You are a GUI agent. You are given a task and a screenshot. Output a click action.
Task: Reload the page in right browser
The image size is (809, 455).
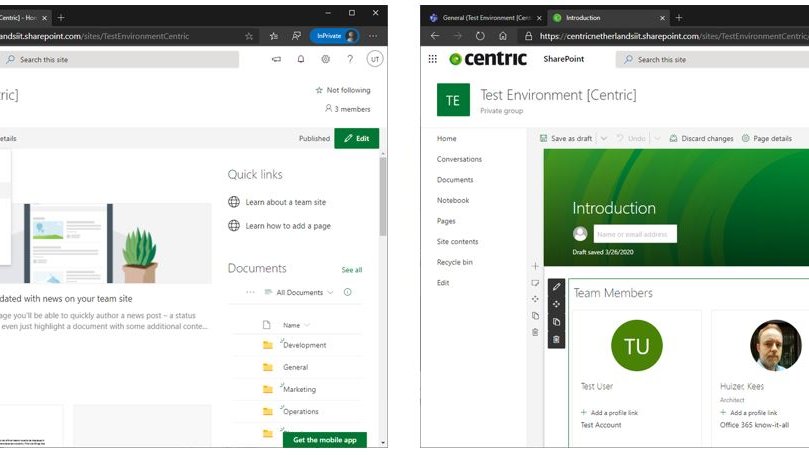coord(480,36)
